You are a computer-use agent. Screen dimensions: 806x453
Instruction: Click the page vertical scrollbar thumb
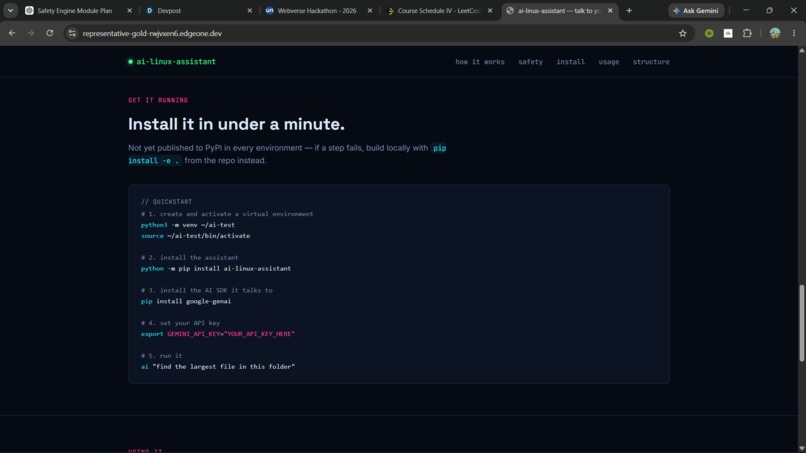[801, 323]
